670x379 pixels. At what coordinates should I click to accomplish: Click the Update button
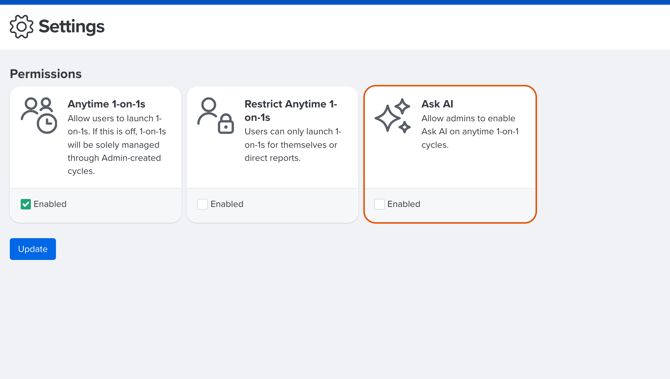(x=33, y=249)
